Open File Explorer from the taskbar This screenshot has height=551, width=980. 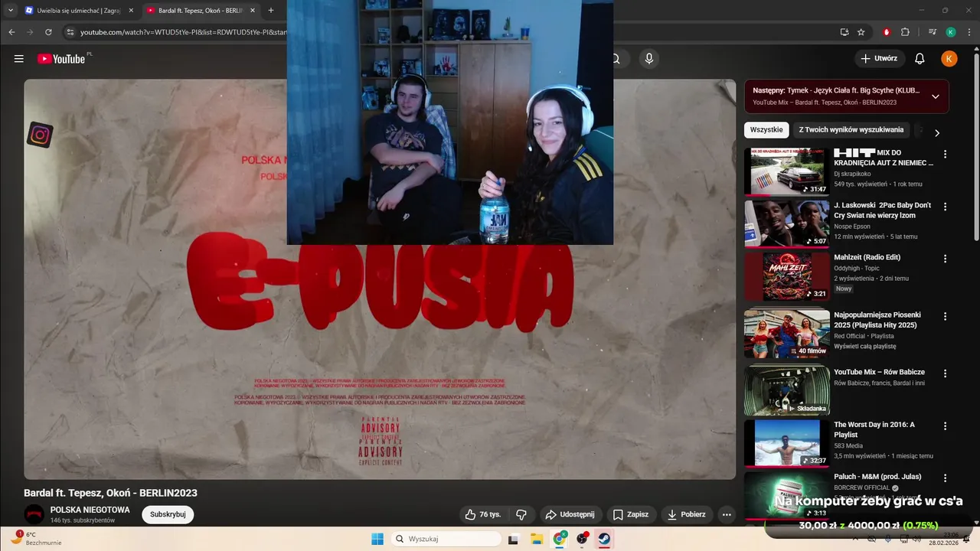(536, 539)
